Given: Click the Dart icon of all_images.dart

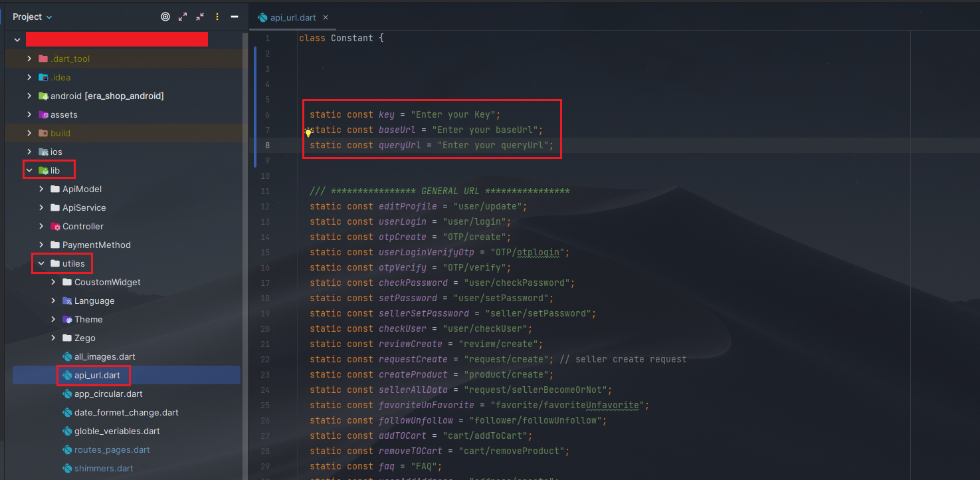Looking at the screenshot, I should pos(67,356).
